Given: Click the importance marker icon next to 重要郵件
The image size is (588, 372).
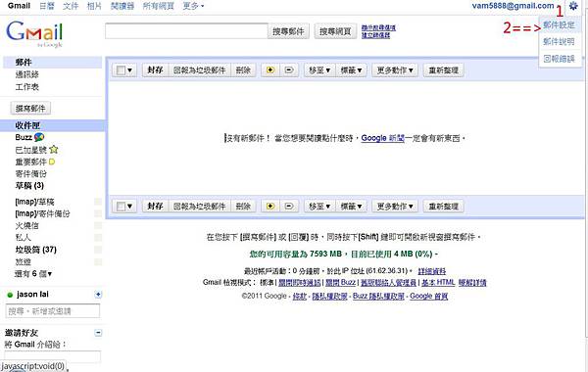Looking at the screenshot, I should coord(52,162).
